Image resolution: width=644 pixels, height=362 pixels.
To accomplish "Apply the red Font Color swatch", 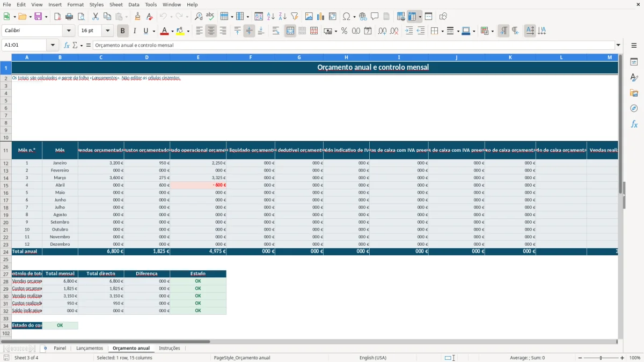I will 165,31.
